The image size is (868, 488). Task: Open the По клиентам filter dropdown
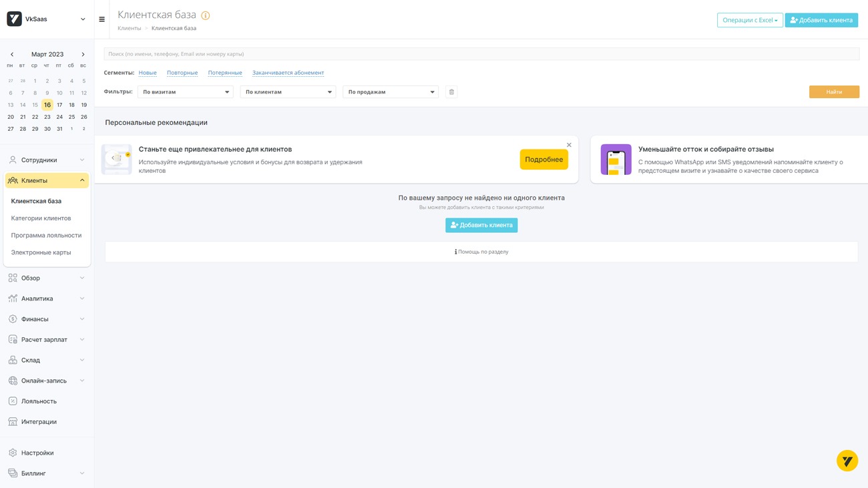pyautogui.click(x=288, y=92)
